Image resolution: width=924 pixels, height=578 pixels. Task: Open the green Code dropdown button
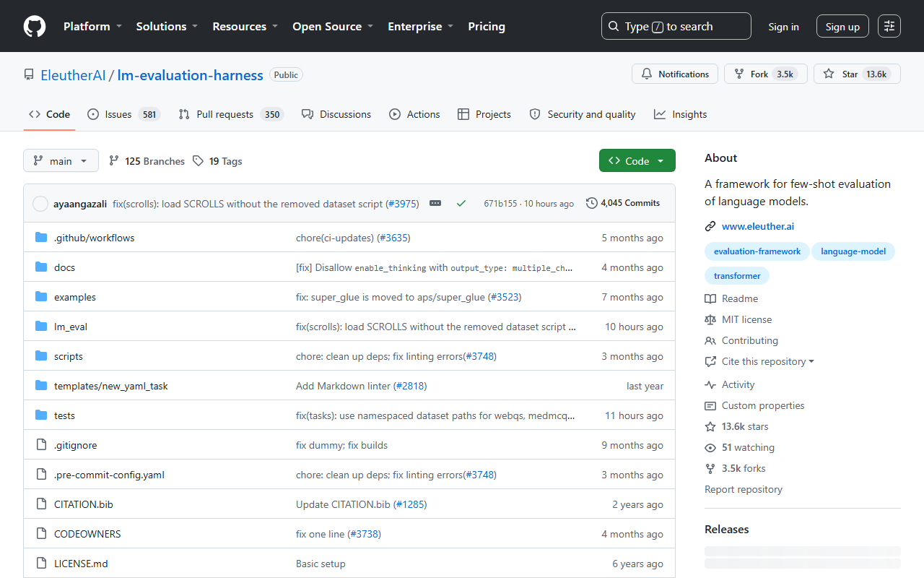(637, 160)
